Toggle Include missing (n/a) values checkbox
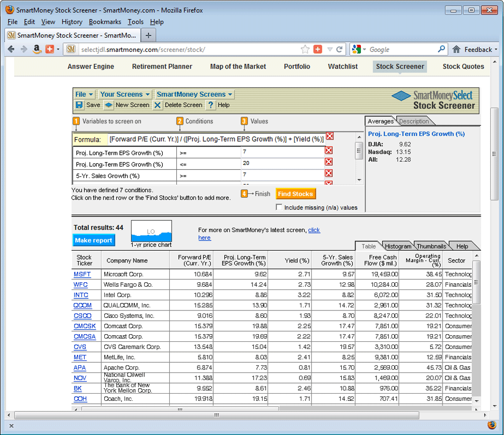 [279, 207]
